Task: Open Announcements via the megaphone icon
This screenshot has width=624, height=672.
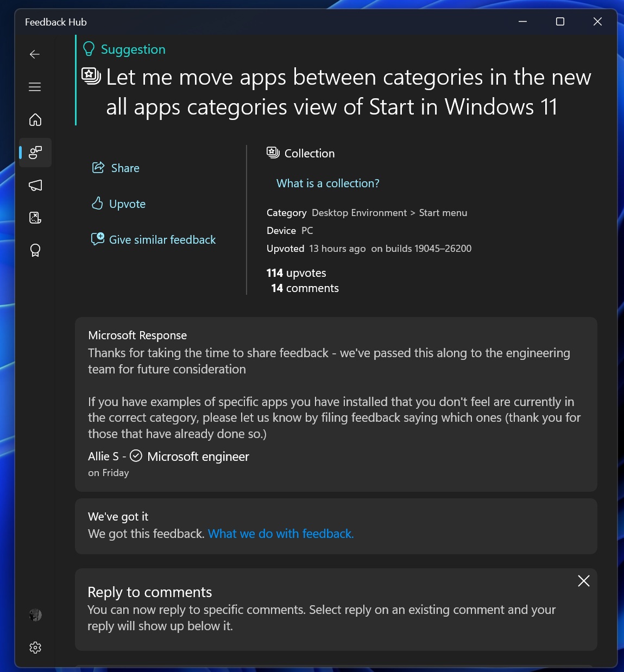Action: 35,185
